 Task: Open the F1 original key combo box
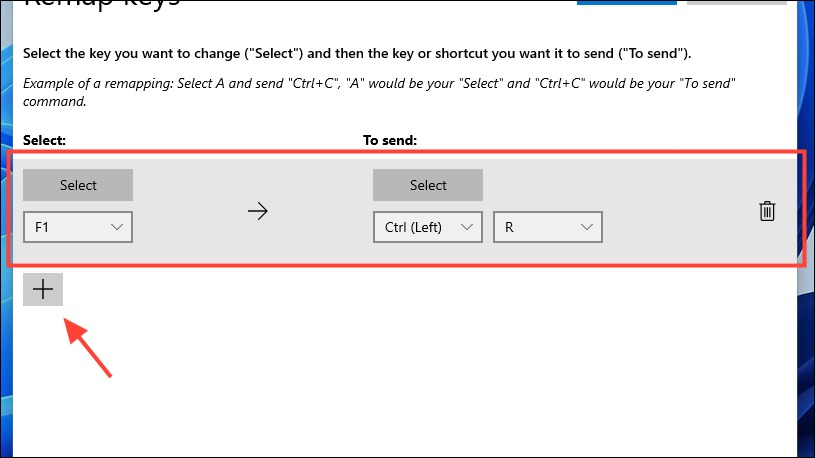[78, 227]
